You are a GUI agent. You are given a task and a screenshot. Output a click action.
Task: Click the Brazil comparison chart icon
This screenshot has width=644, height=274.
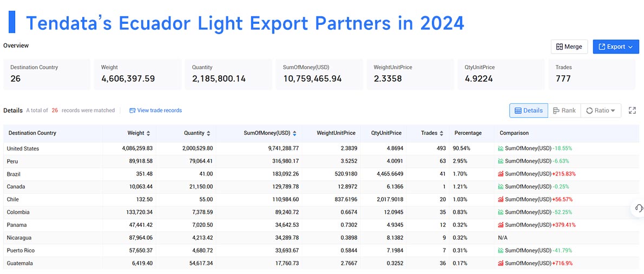(x=501, y=174)
